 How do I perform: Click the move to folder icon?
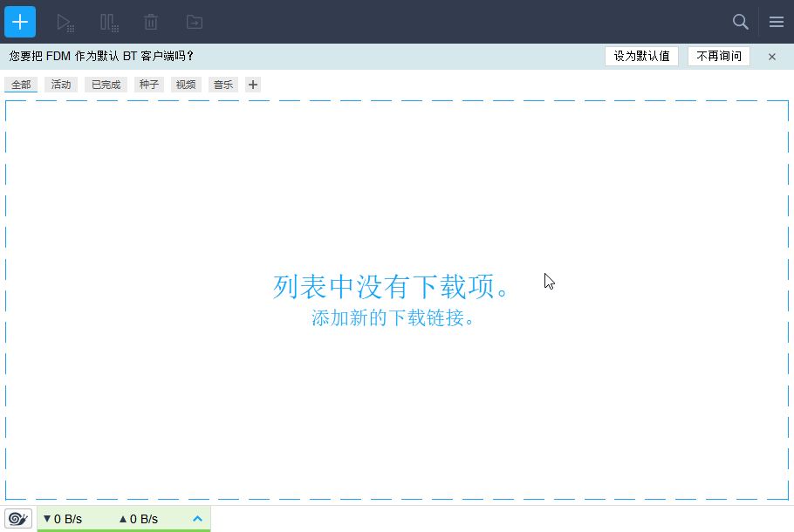195,23
